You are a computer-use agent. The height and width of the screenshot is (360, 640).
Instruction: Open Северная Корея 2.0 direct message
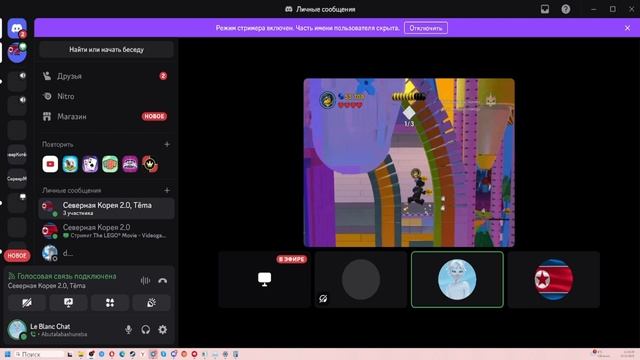tap(106, 231)
